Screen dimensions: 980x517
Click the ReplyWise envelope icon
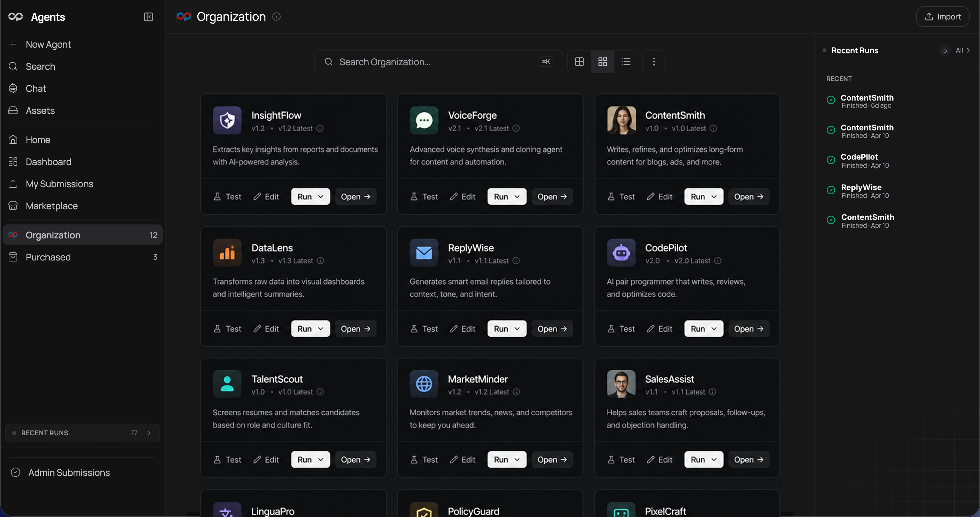coord(424,253)
